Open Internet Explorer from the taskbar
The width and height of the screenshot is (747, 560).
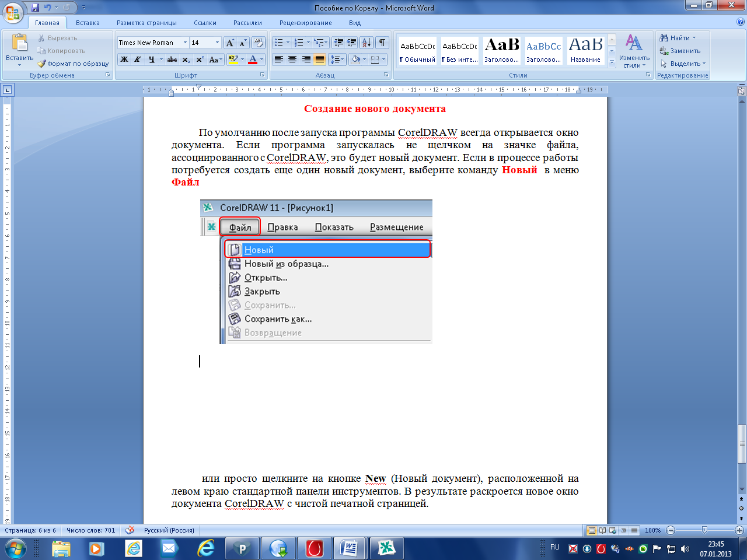point(206,548)
